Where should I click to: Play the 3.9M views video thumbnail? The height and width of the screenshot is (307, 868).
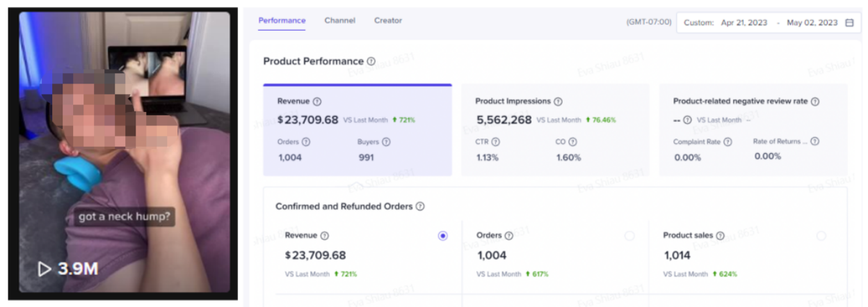(124, 152)
